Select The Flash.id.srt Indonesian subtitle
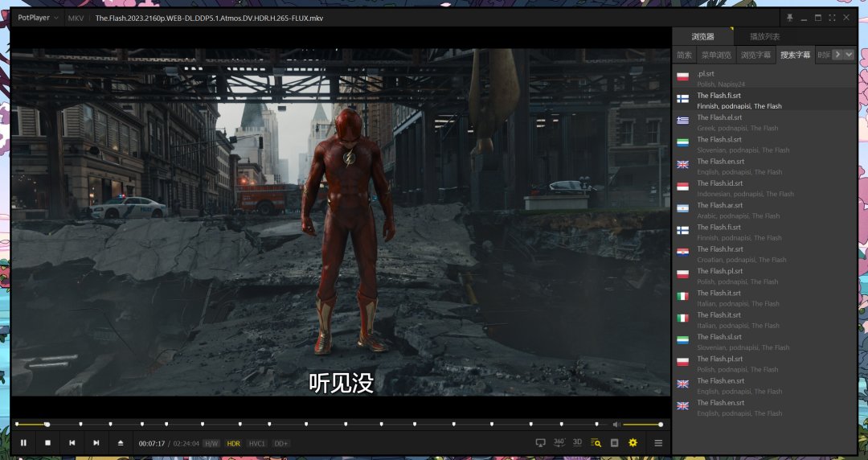Screen dimensions: 868x460 click(764, 188)
